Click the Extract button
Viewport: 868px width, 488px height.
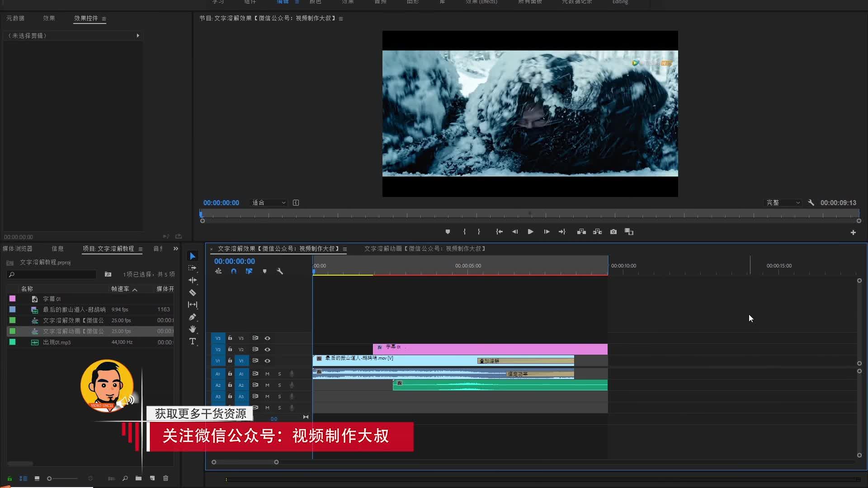(597, 232)
